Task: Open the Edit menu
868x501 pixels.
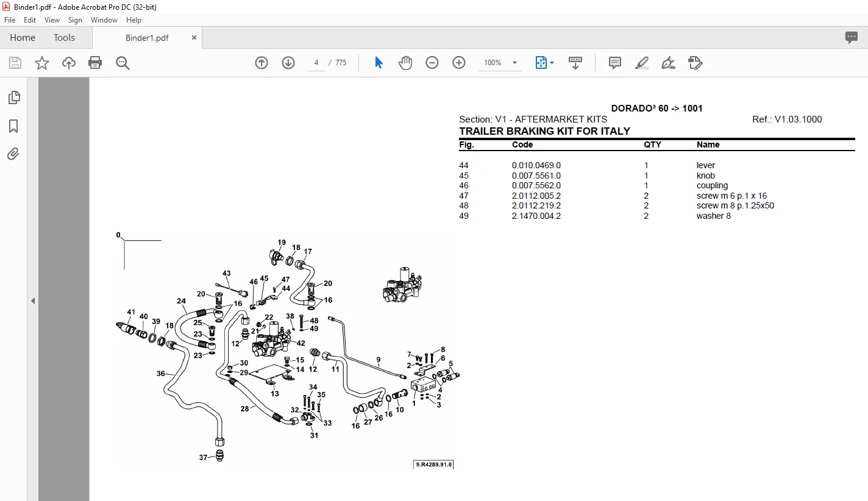Action: pos(30,20)
